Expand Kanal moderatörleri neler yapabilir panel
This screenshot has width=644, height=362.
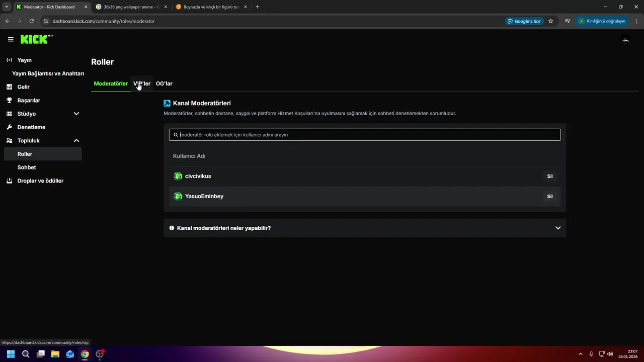click(x=365, y=228)
